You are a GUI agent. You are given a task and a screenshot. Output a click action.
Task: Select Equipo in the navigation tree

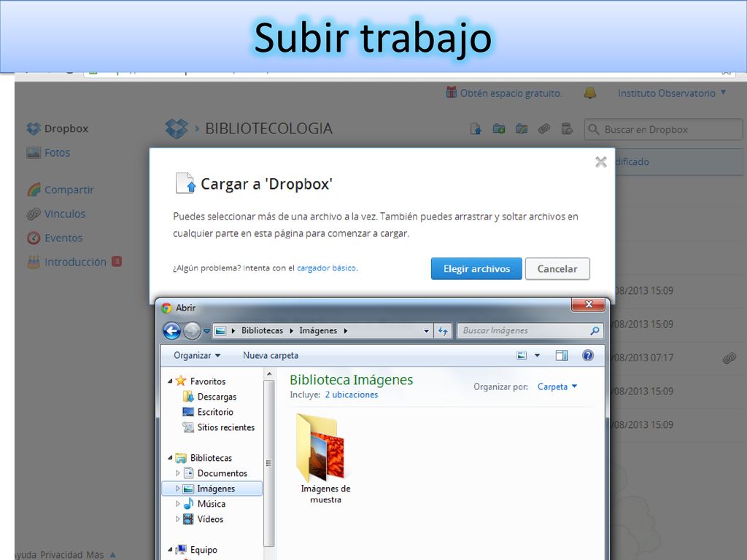click(x=197, y=550)
